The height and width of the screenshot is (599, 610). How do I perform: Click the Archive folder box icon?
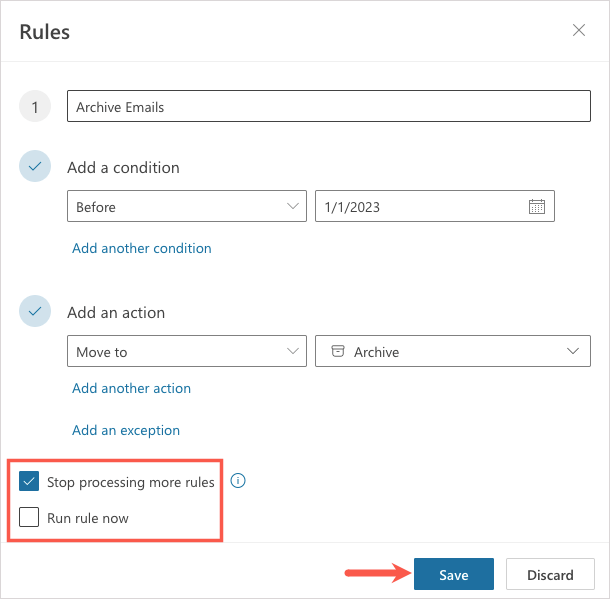click(x=337, y=352)
